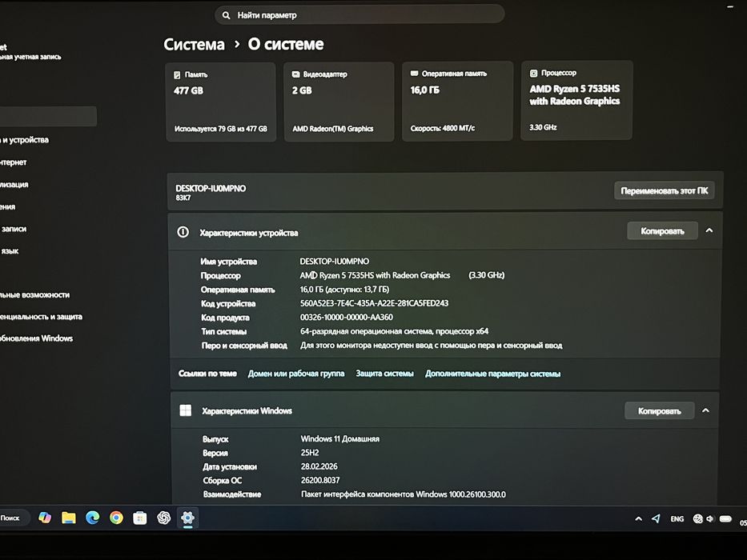747x560 pixels.
Task: Click the Оперативная память card icon
Action: 415,74
